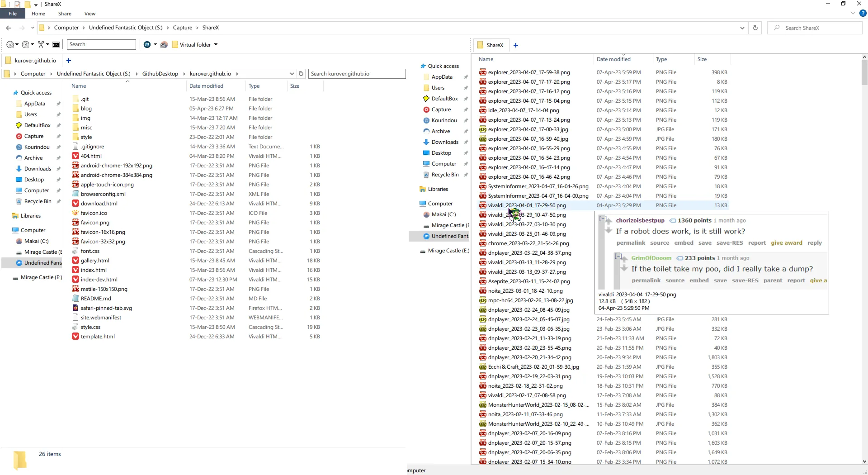Click right pane scrollbar down arrow
868x475 pixels.
pos(864,462)
